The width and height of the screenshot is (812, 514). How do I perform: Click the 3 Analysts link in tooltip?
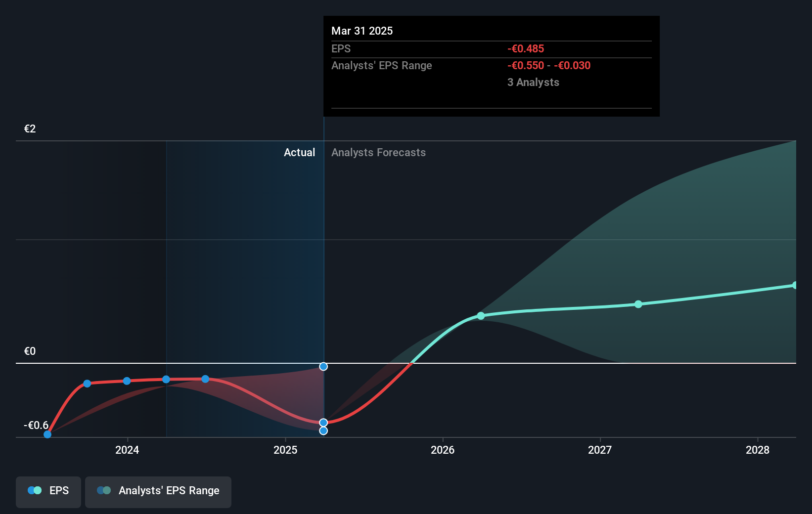click(533, 82)
